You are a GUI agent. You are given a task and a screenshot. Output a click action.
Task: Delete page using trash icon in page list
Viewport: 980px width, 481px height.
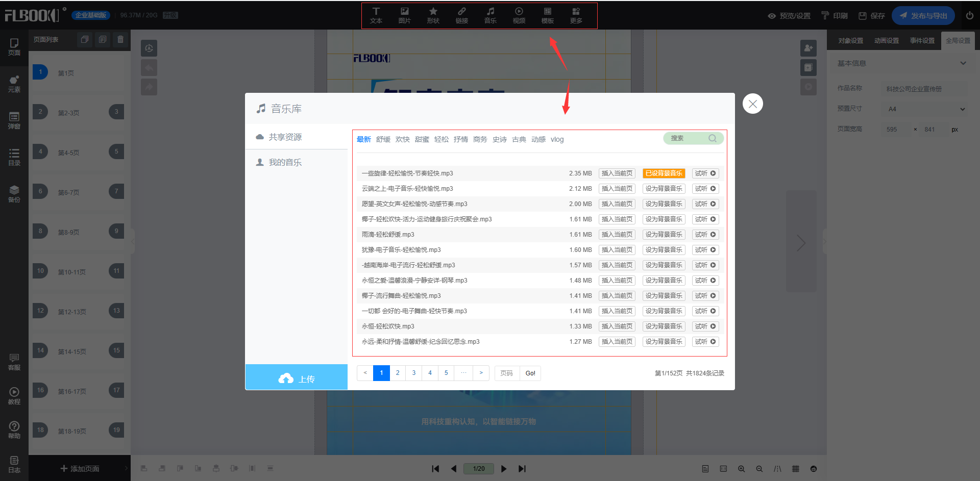pos(120,40)
